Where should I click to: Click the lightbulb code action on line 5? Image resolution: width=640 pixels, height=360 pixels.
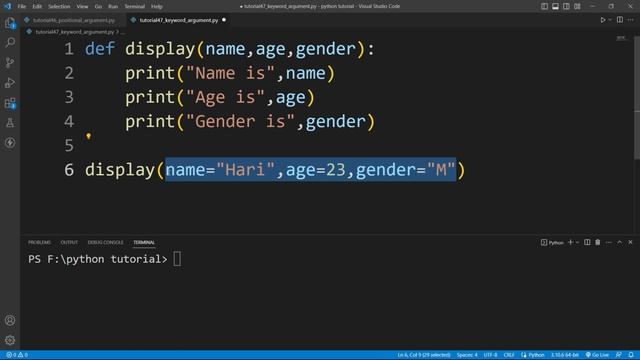coord(89,136)
